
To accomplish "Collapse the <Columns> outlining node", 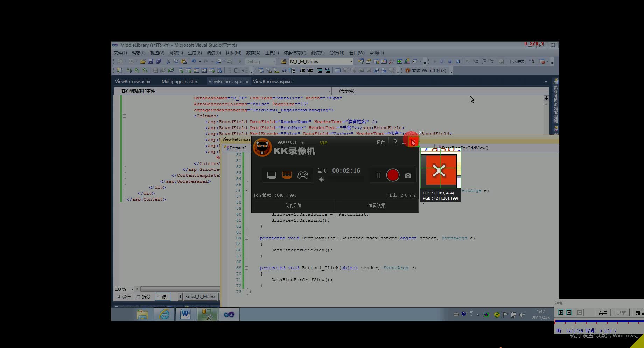I will (124, 116).
